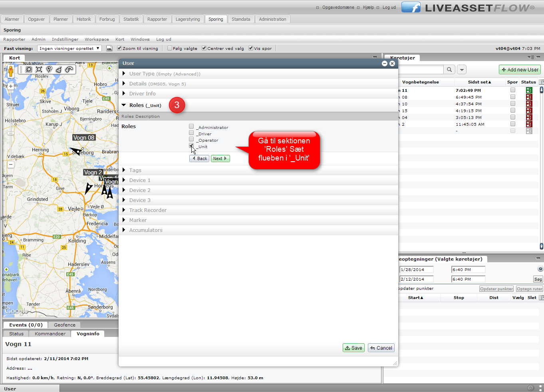
Task: Check the _Administrator role checkbox
Action: [x=191, y=127]
